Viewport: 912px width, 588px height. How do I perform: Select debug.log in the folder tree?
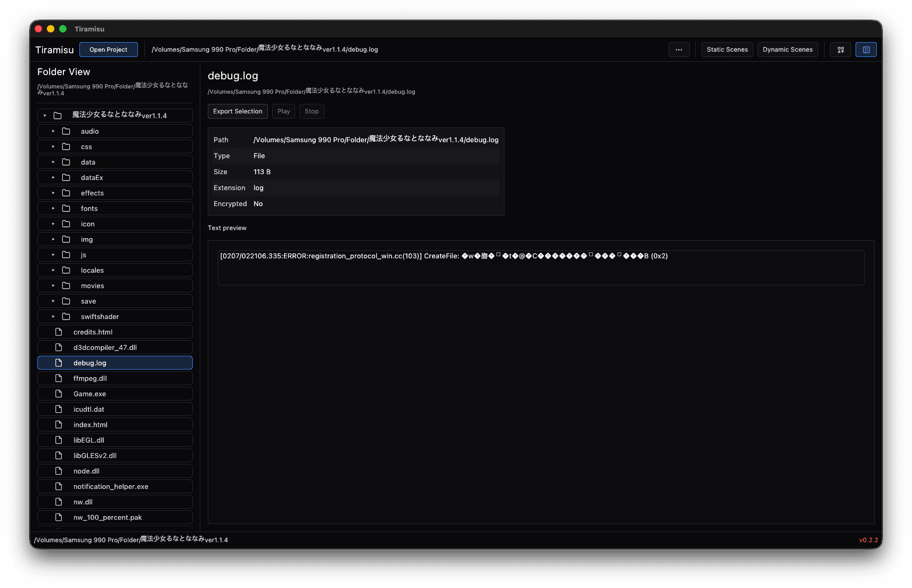tap(115, 363)
